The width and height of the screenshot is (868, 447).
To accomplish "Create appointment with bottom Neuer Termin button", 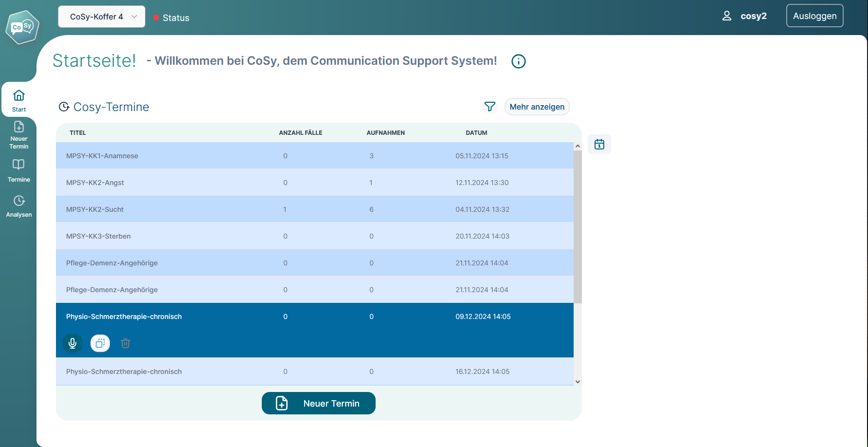I will tap(318, 403).
